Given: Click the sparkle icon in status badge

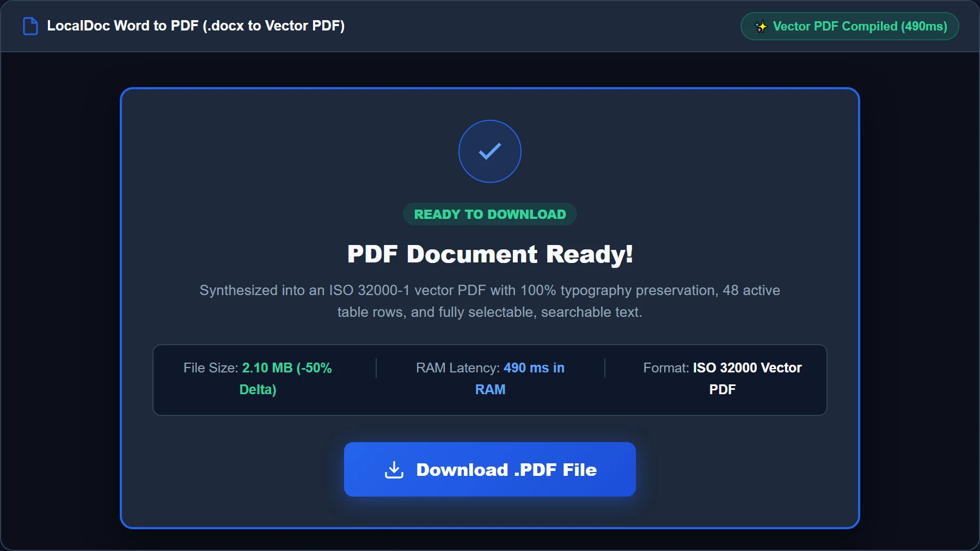Looking at the screenshot, I should click(761, 26).
